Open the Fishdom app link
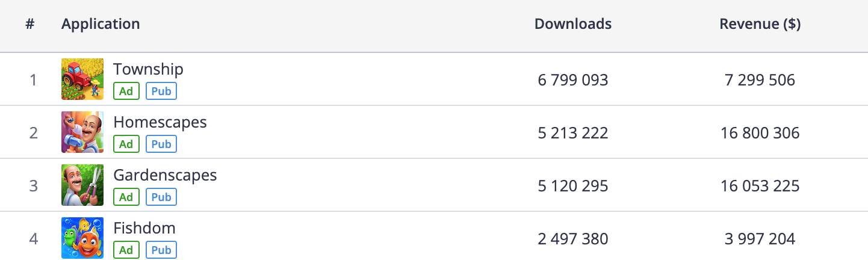868x260 pixels. [x=144, y=228]
